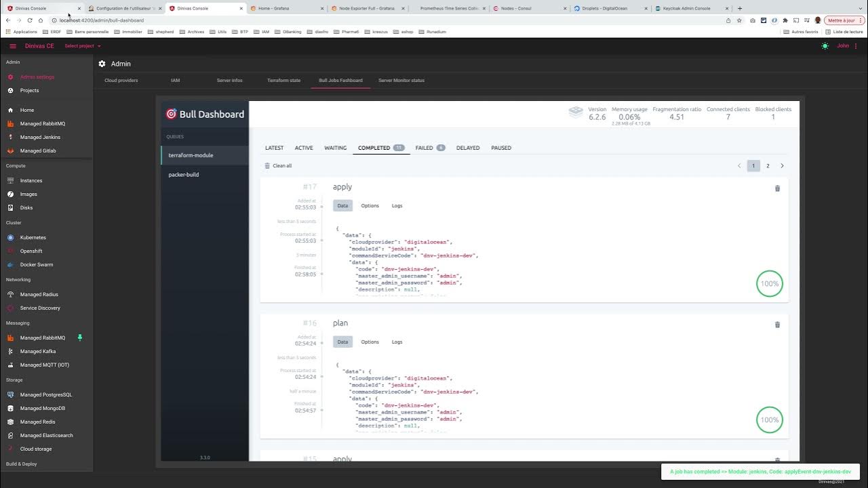This screenshot has height=488, width=868.
Task: Click the Disks sidebar icon
Action: [11, 207]
